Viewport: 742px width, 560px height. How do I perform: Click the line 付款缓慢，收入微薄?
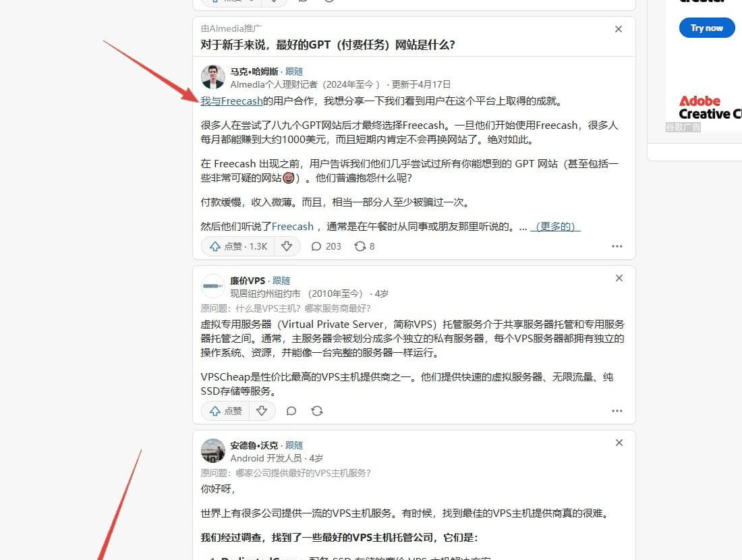pyautogui.click(x=335, y=202)
